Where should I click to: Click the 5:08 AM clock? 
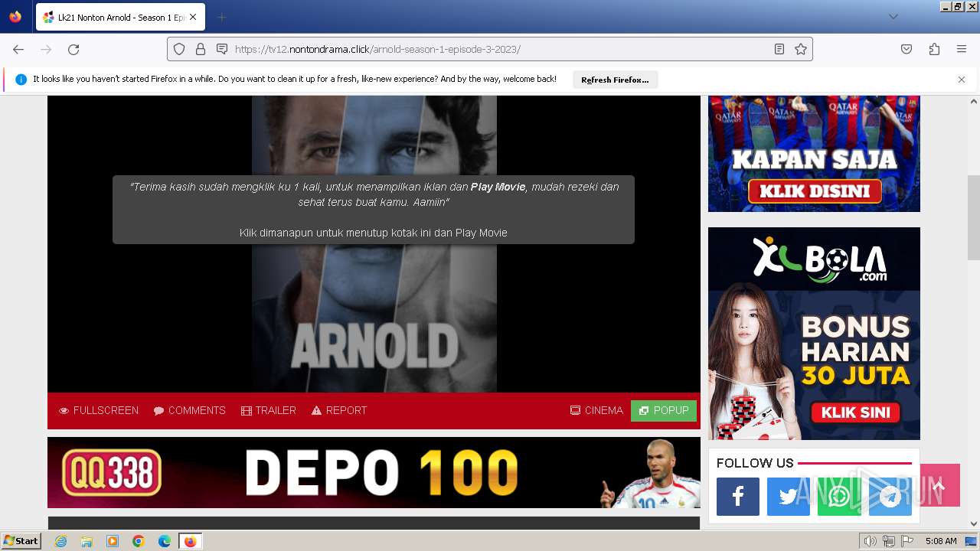(x=941, y=541)
